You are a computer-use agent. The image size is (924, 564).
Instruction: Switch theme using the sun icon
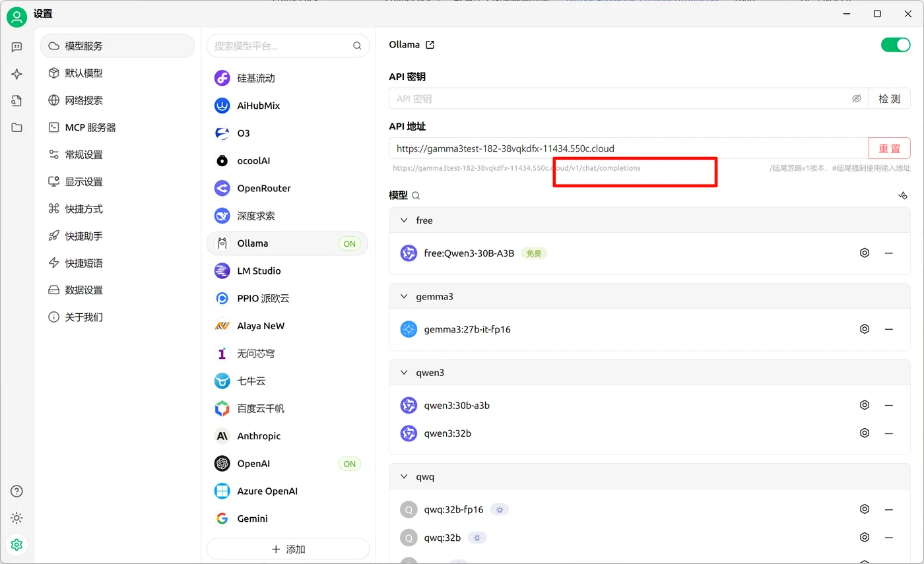17,518
